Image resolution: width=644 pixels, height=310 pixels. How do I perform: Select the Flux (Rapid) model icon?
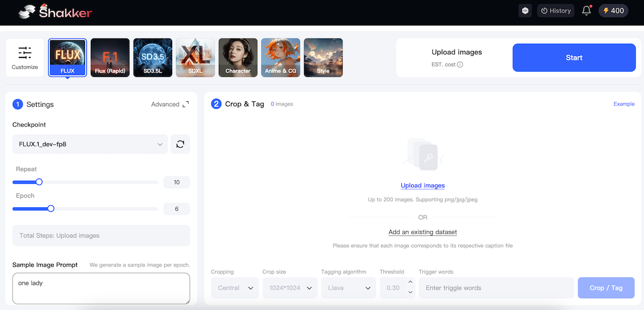(x=109, y=57)
